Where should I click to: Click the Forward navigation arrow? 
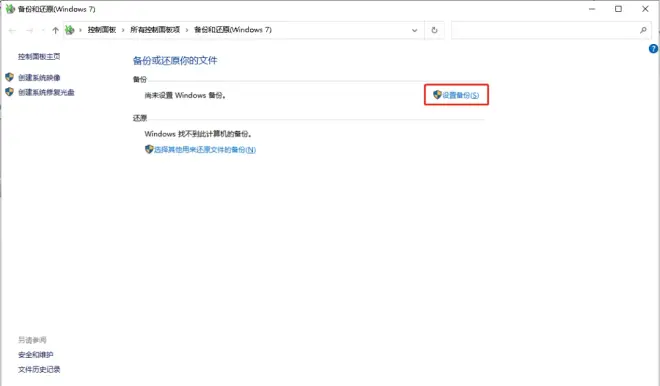(29, 30)
